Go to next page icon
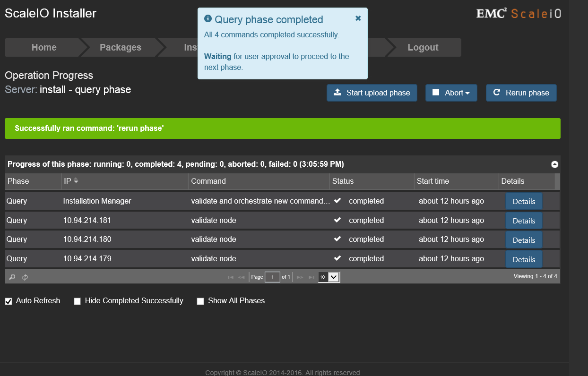 [300, 277]
